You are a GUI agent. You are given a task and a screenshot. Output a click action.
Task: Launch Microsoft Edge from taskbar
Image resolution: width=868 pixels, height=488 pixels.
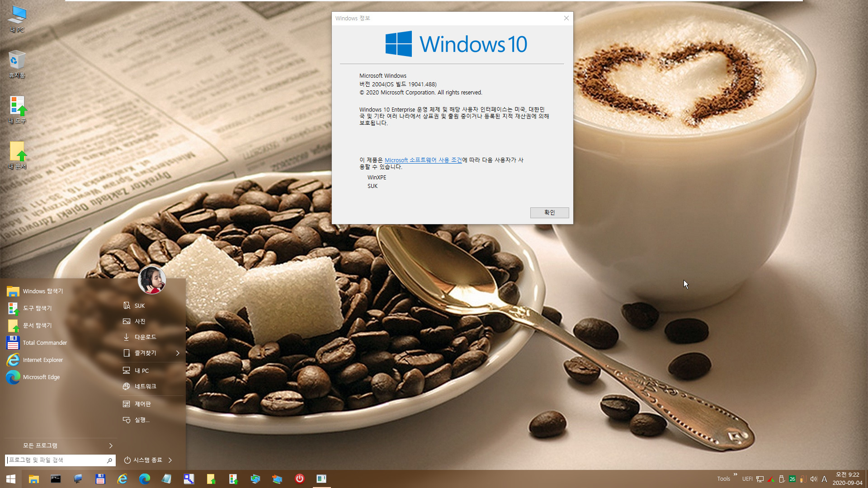(x=144, y=479)
